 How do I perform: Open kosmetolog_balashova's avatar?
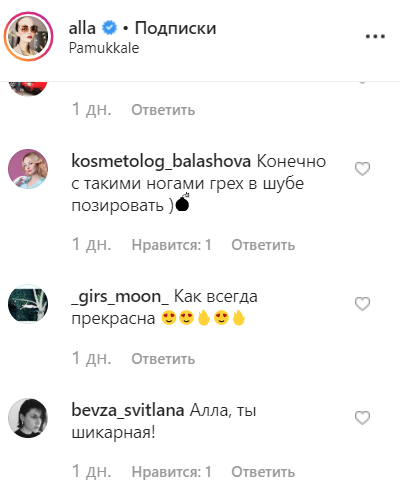coord(28,169)
